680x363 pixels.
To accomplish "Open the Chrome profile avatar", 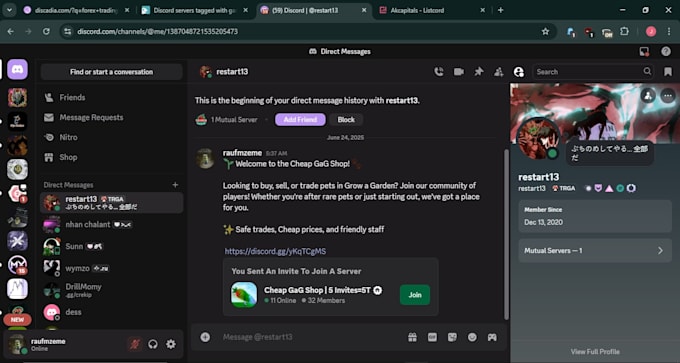I will click(x=651, y=31).
